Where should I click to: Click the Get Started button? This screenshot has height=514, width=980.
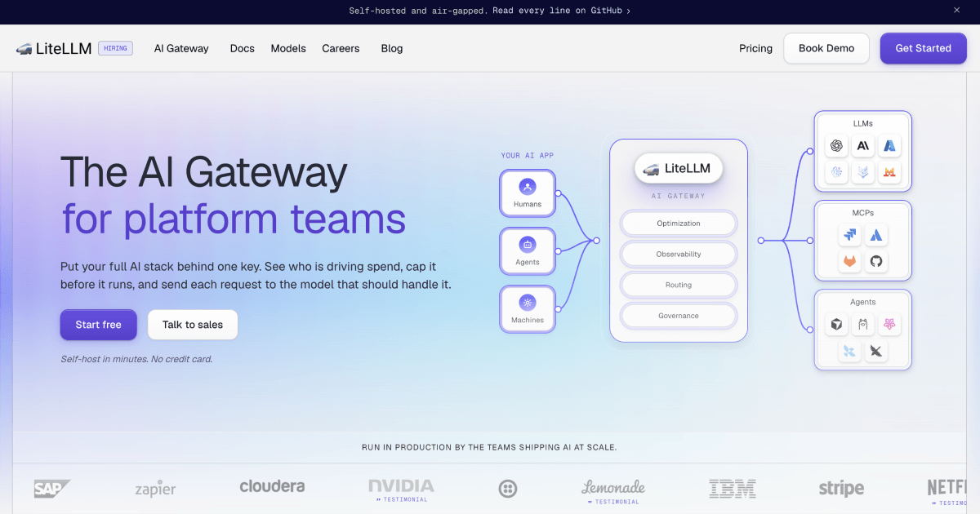pyautogui.click(x=923, y=48)
